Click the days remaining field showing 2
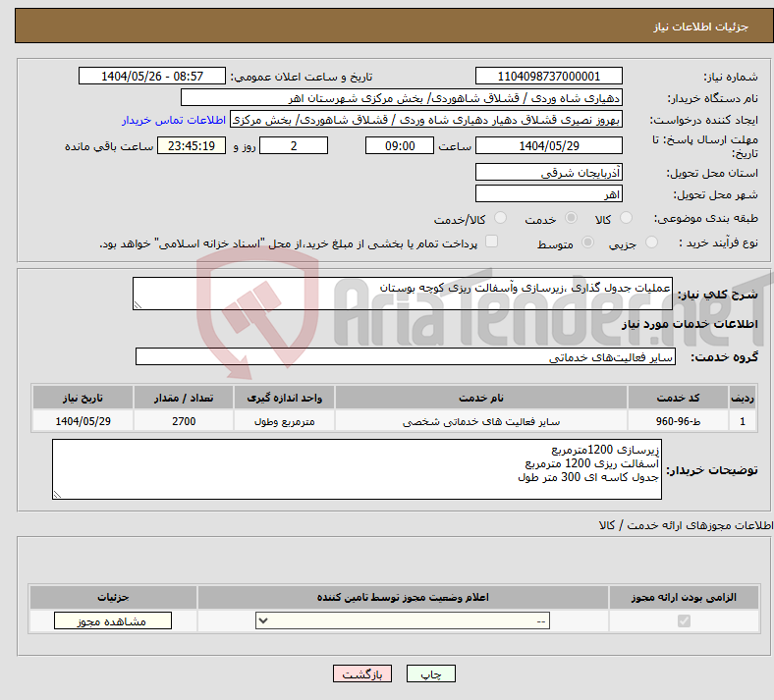The image size is (774, 700). [294, 145]
